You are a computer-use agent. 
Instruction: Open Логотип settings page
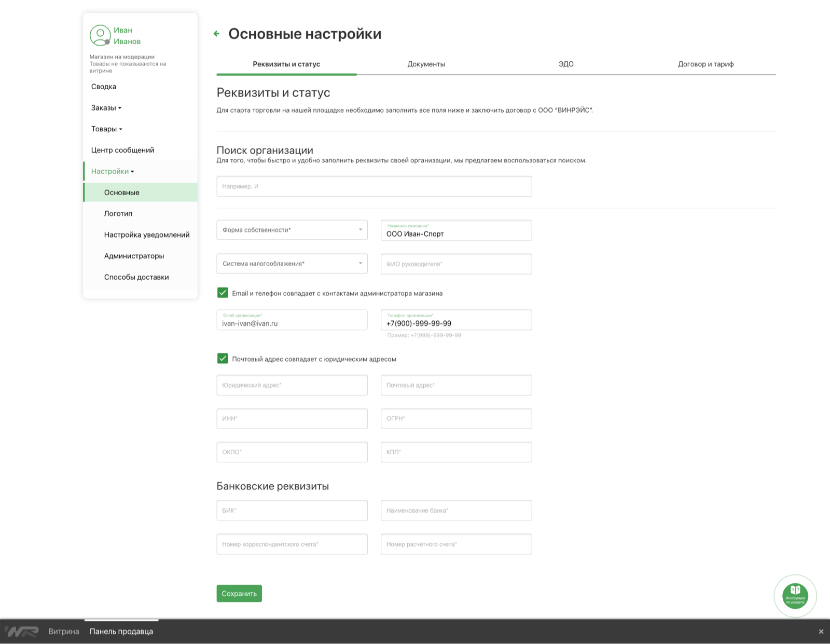[118, 214]
